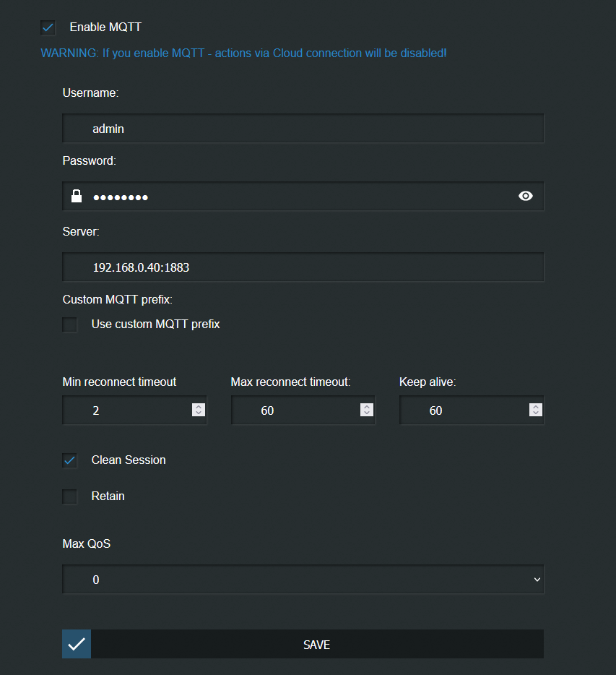Screen dimensions: 616x675
Task: Focus the Username input field
Action: 303,129
